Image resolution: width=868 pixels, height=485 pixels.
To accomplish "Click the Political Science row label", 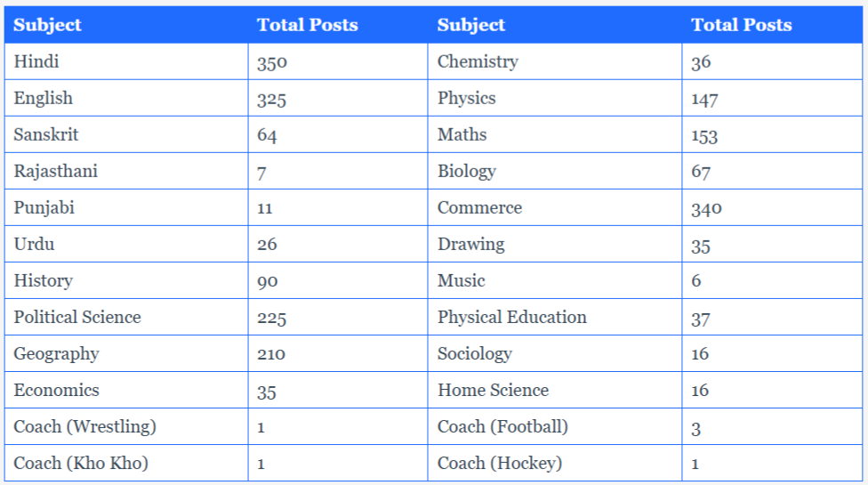I will [x=126, y=317].
